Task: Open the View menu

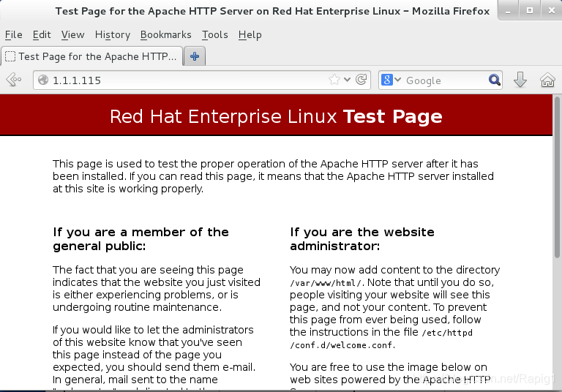Action: click(72, 35)
